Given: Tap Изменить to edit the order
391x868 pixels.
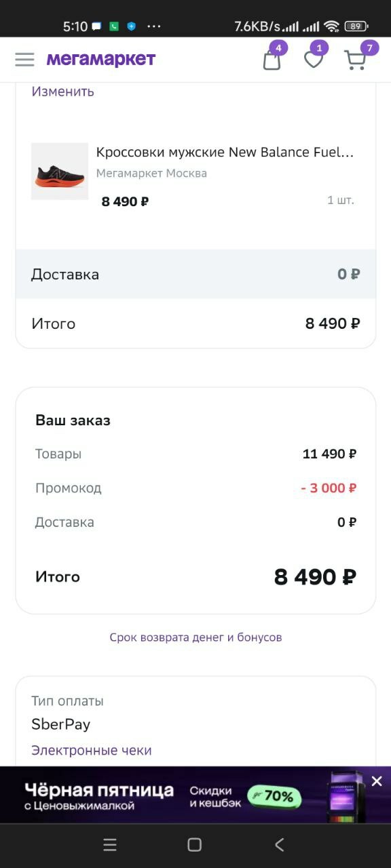Looking at the screenshot, I should point(62,91).
